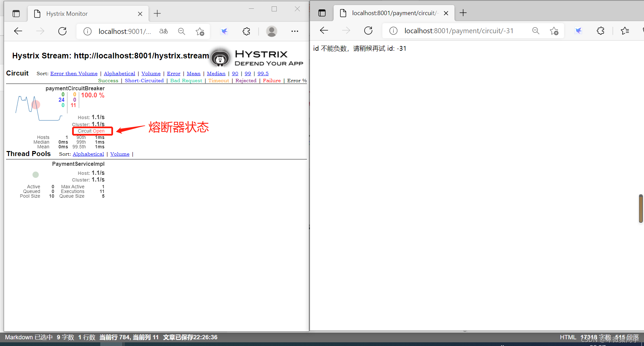Click zoom magnifier in payment circuit address bar

tap(536, 31)
